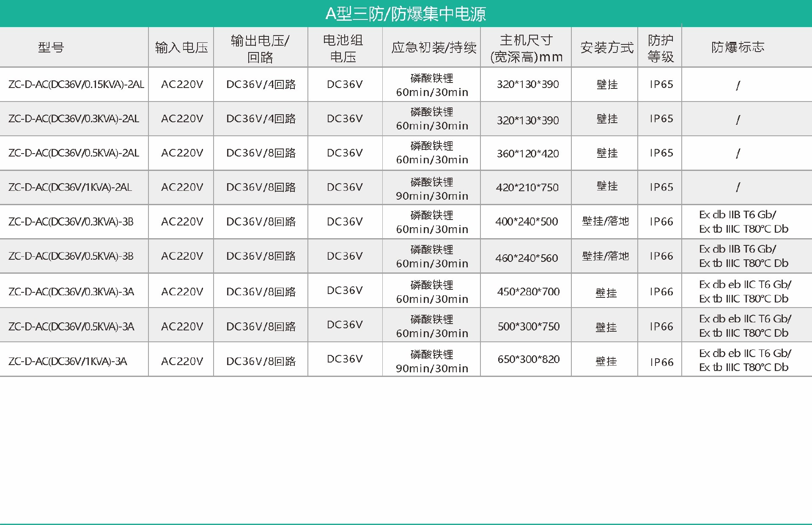Viewport: 812px width, 525px height.
Task: Click the AC220V cell in the last row
Action: click(x=181, y=359)
